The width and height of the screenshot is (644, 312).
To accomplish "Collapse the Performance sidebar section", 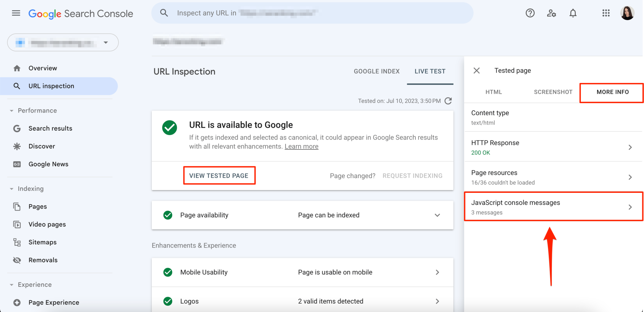I will (x=12, y=110).
